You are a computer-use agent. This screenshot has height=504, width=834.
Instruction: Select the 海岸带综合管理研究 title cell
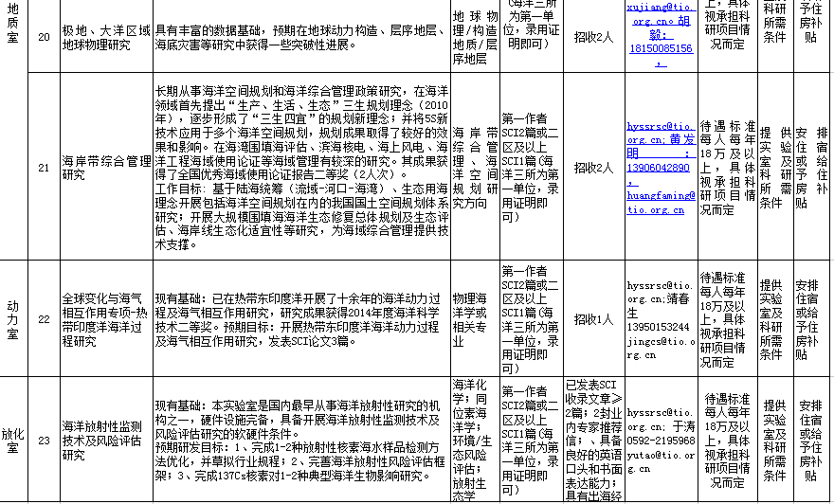coord(106,167)
